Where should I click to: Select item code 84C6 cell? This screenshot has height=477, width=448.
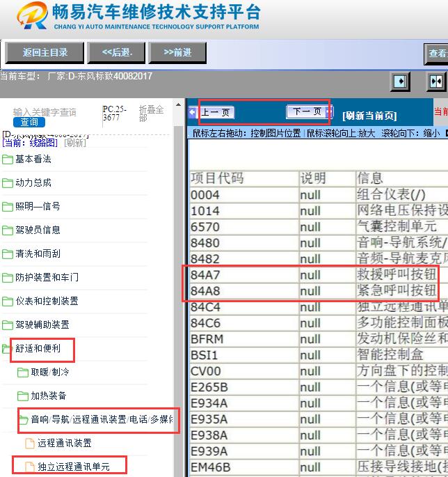pos(244,323)
